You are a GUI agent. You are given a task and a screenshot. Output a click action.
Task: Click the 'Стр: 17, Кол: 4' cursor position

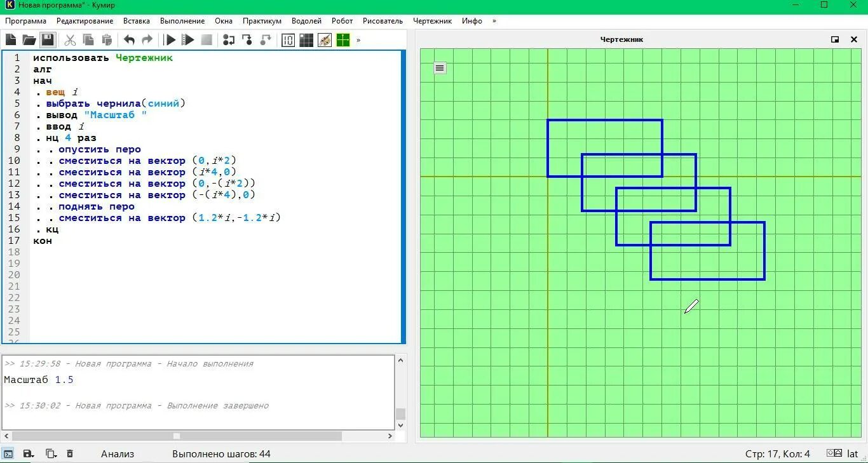[x=778, y=454]
